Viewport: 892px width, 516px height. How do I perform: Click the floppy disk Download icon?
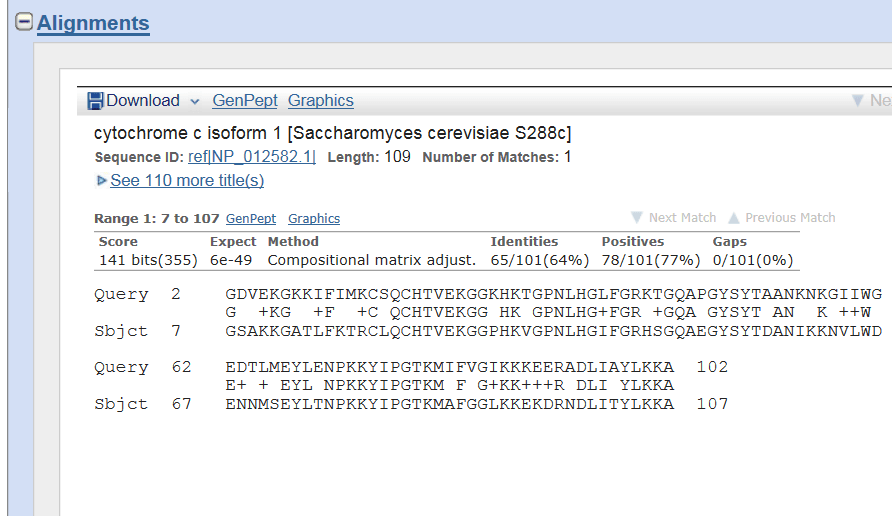pos(95,101)
